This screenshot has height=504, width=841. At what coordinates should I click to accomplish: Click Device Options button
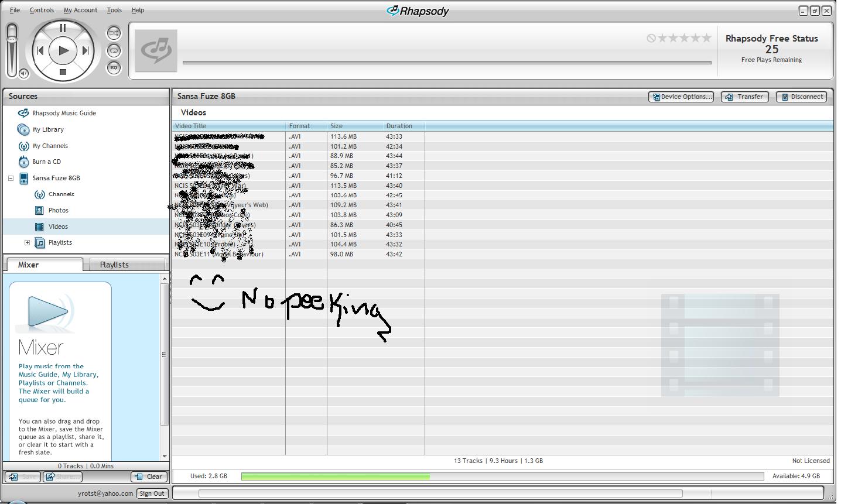tap(681, 97)
